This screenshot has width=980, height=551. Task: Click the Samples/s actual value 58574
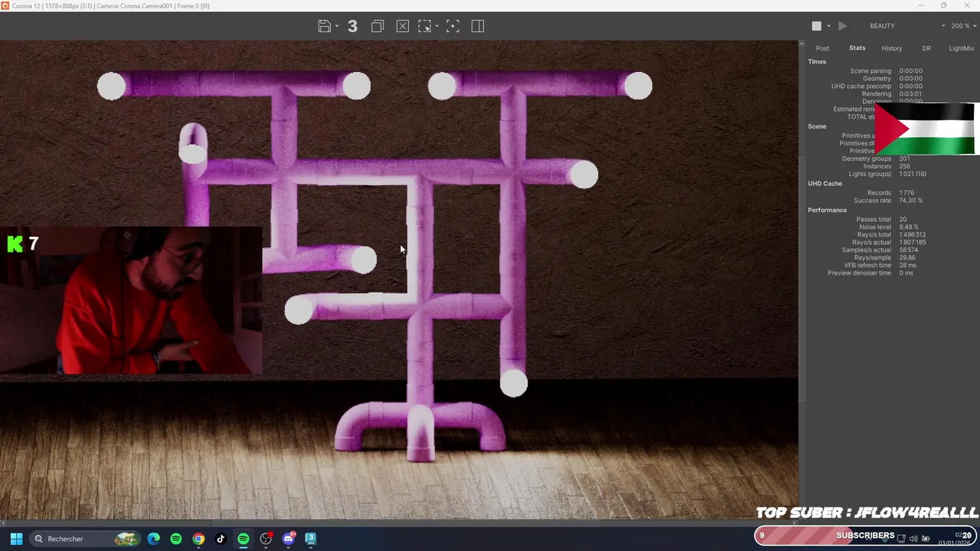pyautogui.click(x=909, y=250)
